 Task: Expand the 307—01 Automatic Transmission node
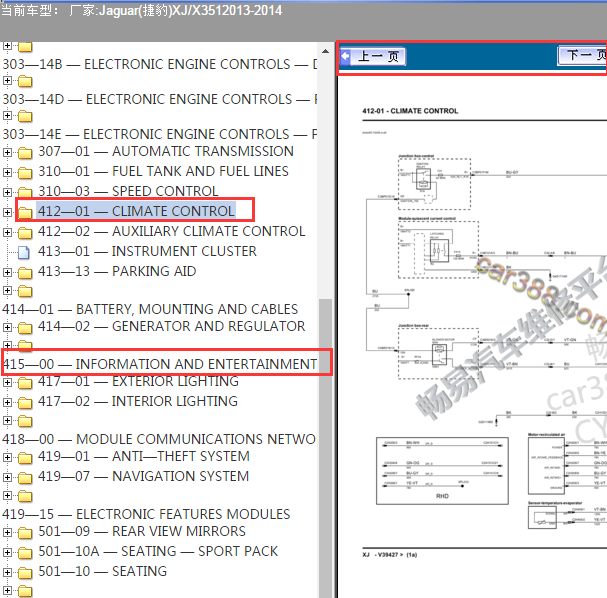coord(7,152)
